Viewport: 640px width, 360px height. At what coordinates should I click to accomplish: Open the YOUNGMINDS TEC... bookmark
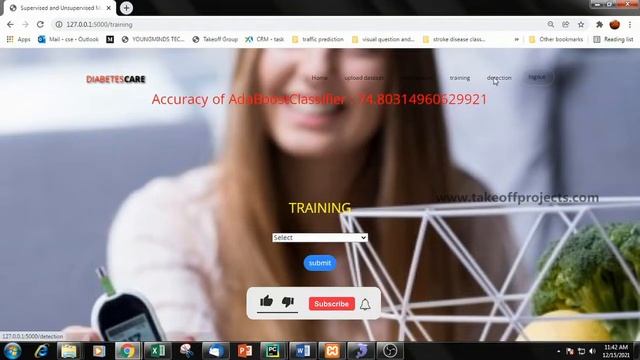tap(153, 39)
